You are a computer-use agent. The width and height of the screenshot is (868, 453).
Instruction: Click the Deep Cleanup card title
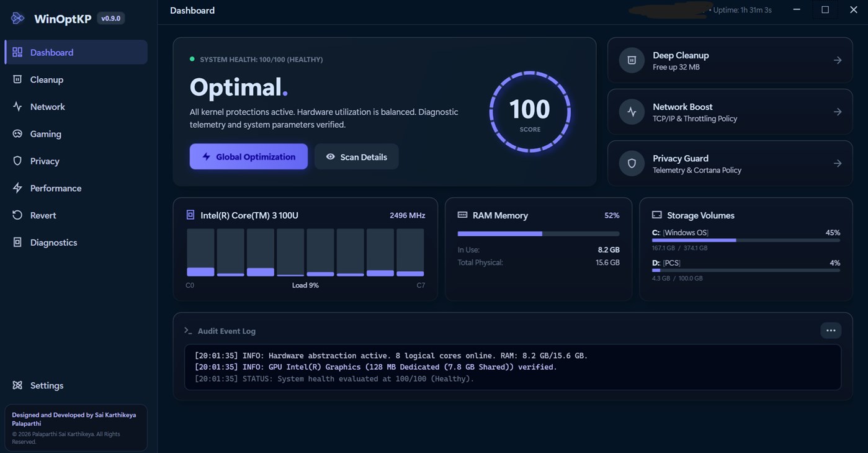tap(681, 55)
